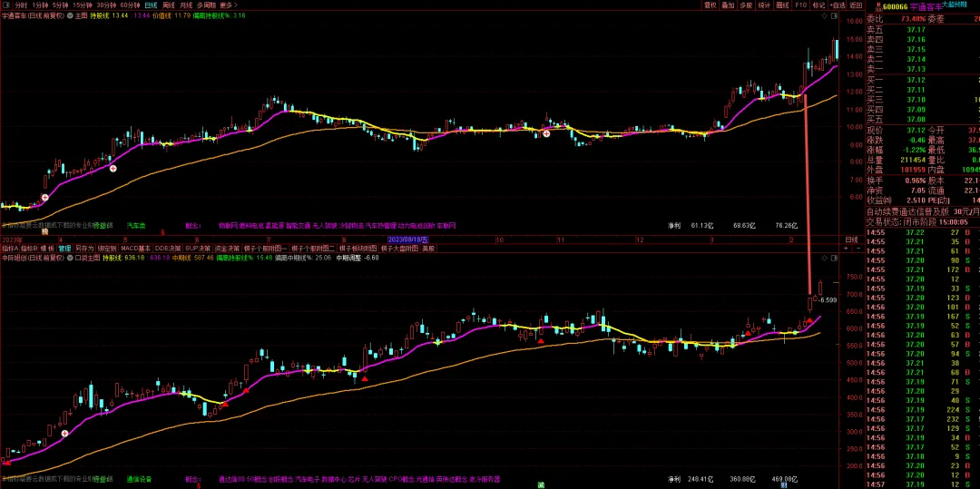Toggle the panel icon left of 分时

pos(7,5)
